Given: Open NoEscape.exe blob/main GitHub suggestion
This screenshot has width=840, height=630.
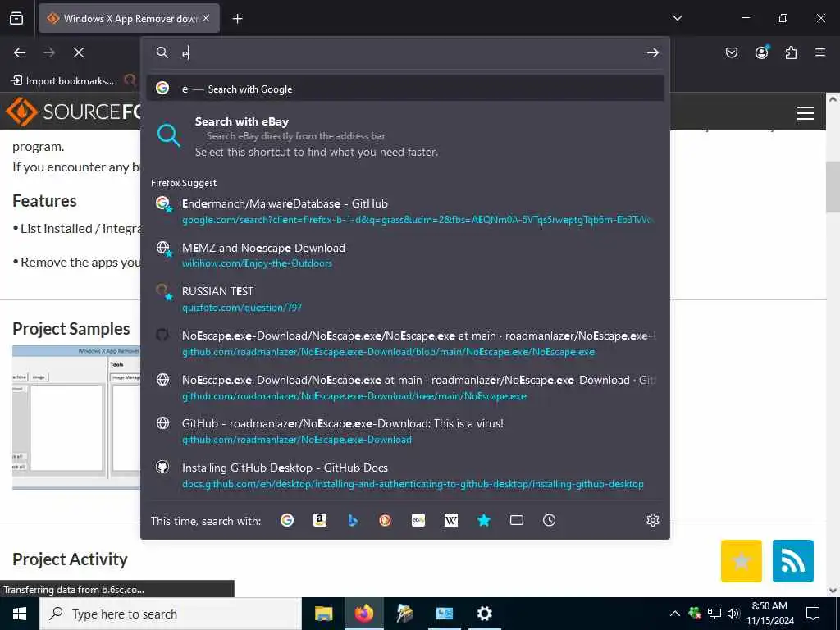Looking at the screenshot, I should click(405, 344).
